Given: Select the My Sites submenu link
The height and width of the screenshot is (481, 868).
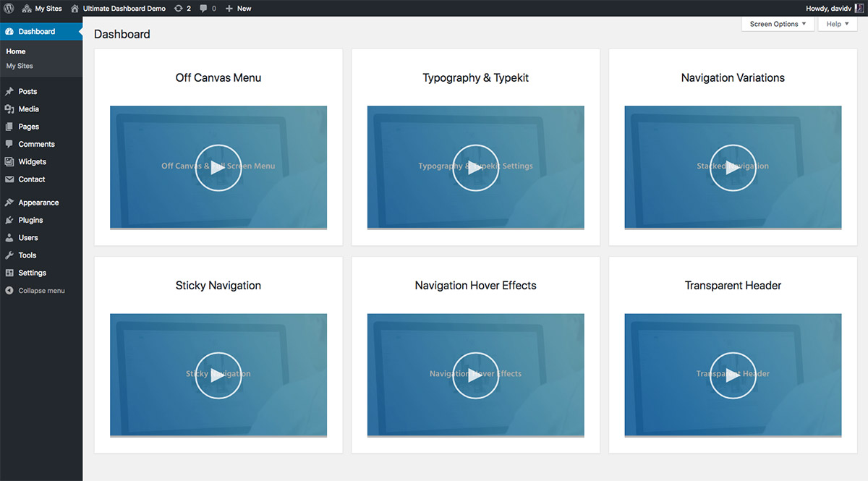Looking at the screenshot, I should [x=20, y=66].
